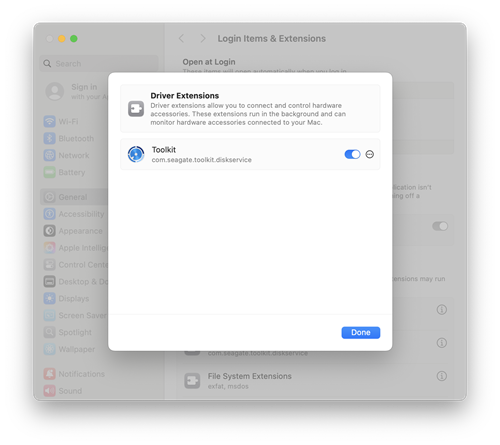This screenshot has width=500, height=445.
Task: Click info button for File System Extensions
Action: (442, 376)
